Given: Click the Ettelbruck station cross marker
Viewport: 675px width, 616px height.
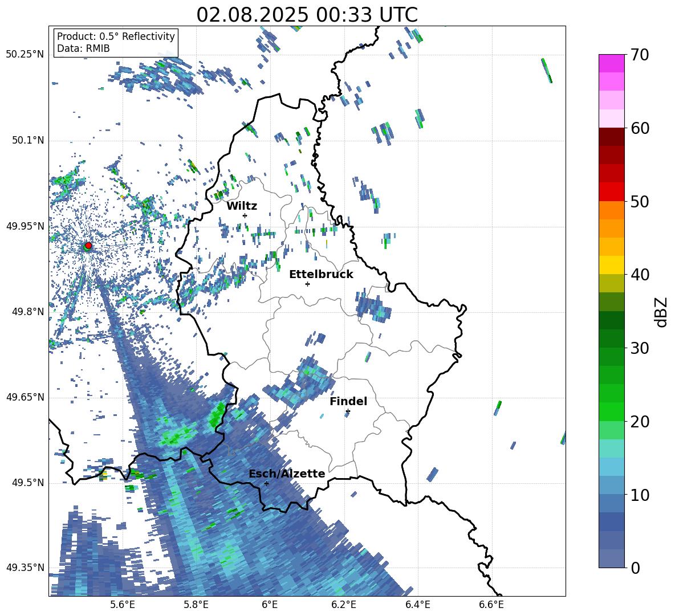Looking at the screenshot, I should pos(307,284).
